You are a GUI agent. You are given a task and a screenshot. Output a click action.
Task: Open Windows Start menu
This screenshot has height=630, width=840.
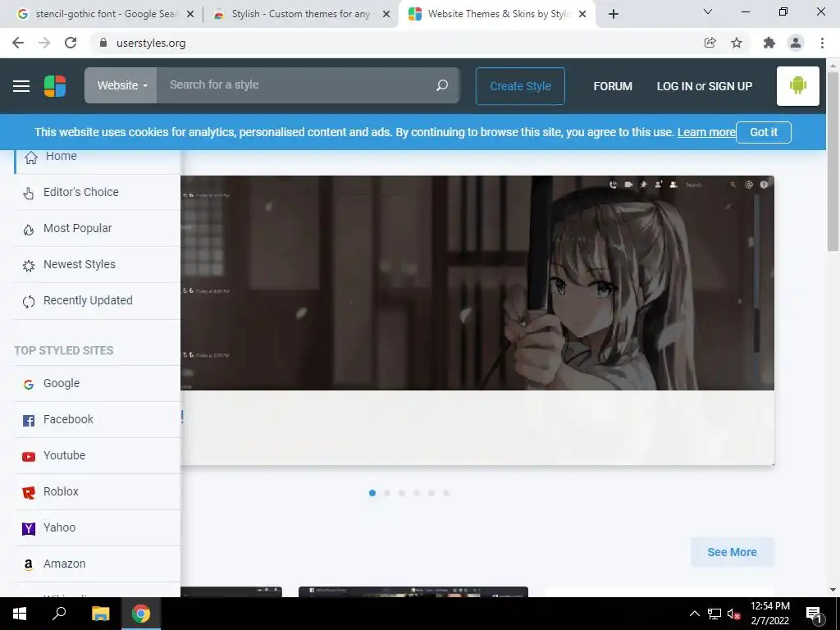coord(20,614)
